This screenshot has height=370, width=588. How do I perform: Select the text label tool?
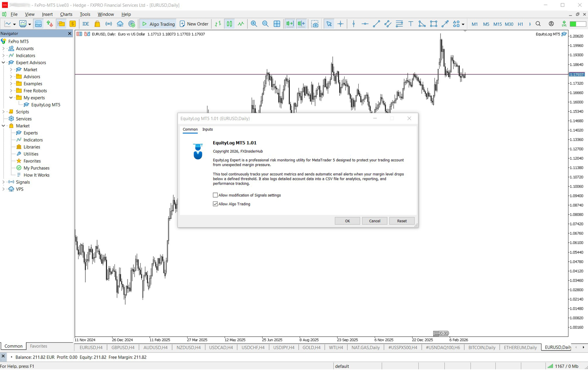click(411, 24)
